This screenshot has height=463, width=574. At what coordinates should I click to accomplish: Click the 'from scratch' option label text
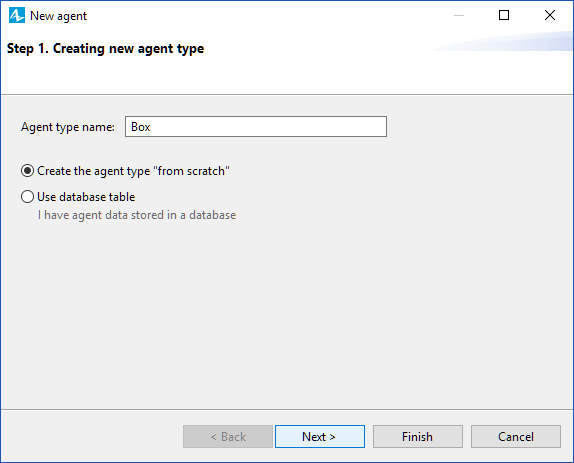(133, 171)
